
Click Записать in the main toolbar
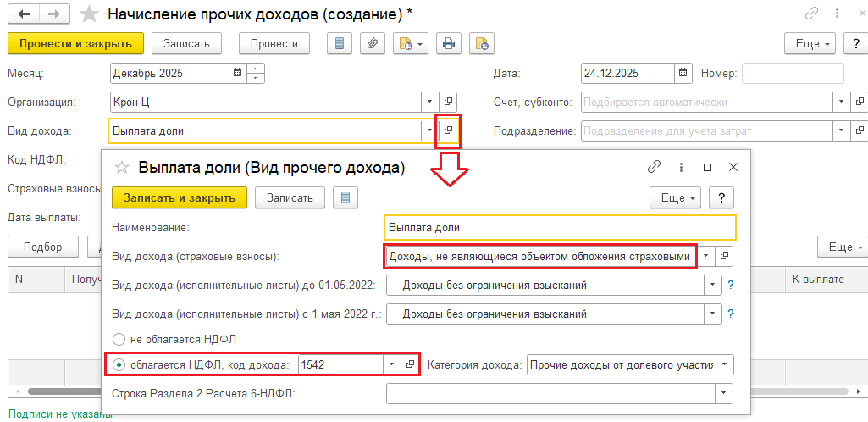pos(186,43)
